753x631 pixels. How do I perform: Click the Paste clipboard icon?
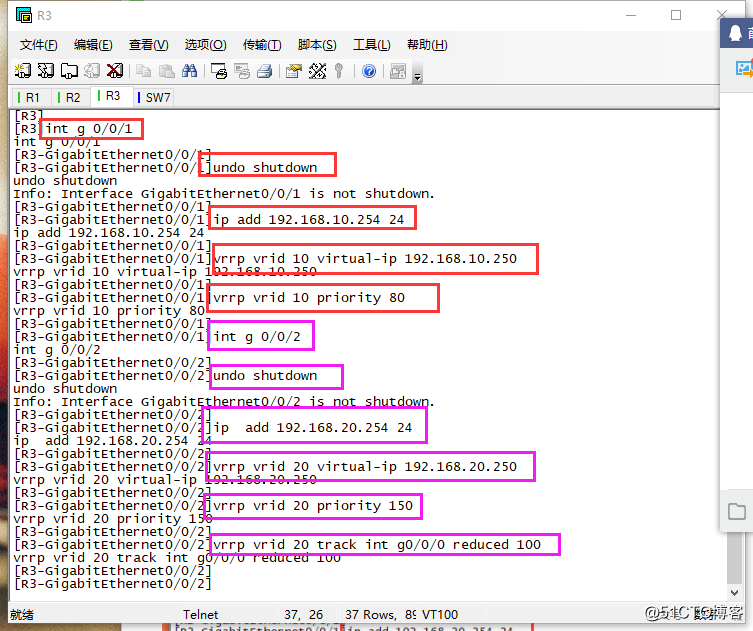pyautogui.click(x=166, y=71)
